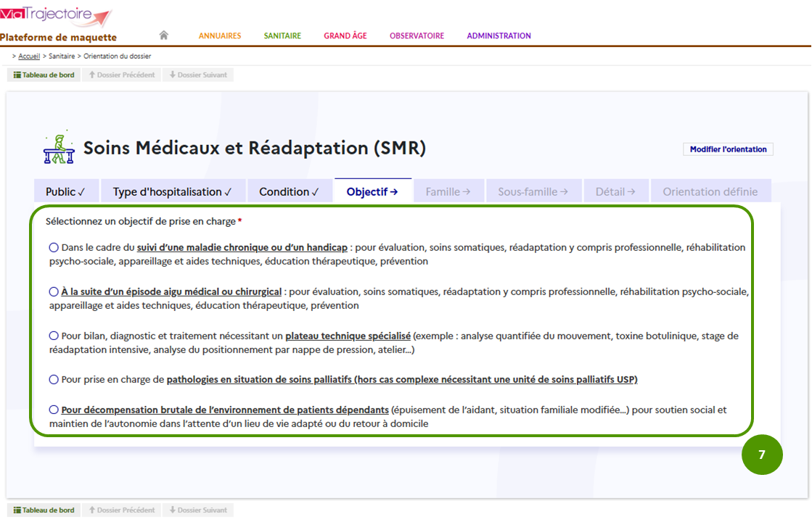The width and height of the screenshot is (812, 522).
Task: Click the top Dossier Précédent button
Action: (x=122, y=75)
